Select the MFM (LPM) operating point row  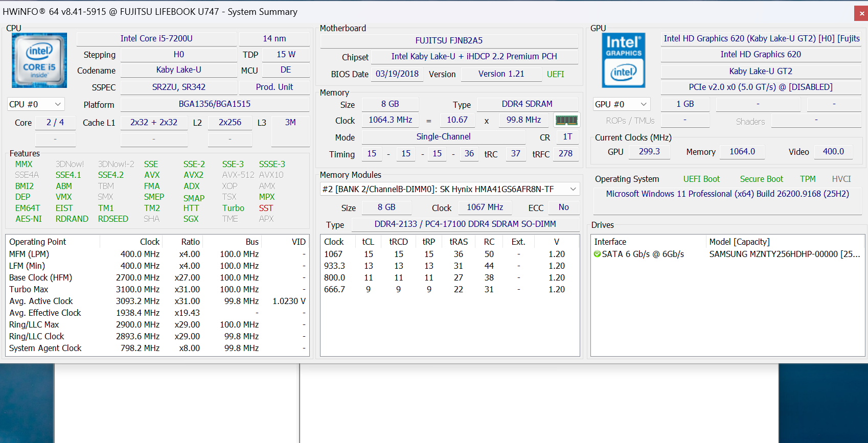[157, 254]
